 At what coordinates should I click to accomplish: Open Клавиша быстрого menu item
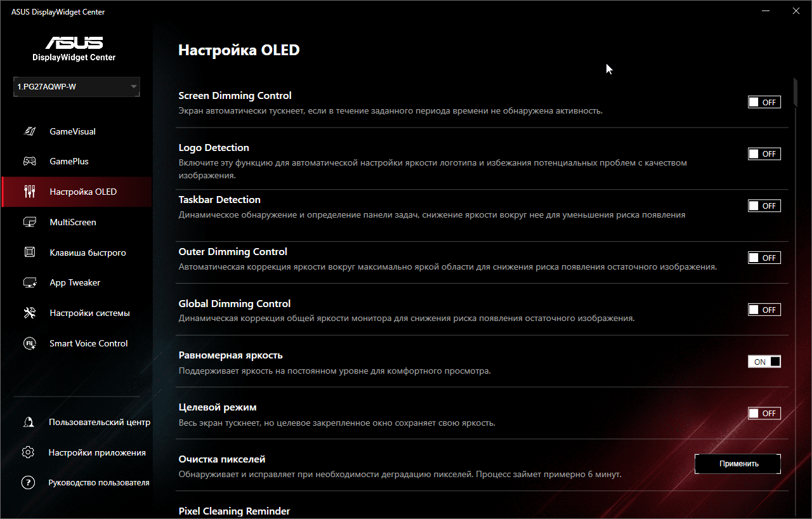(x=76, y=253)
